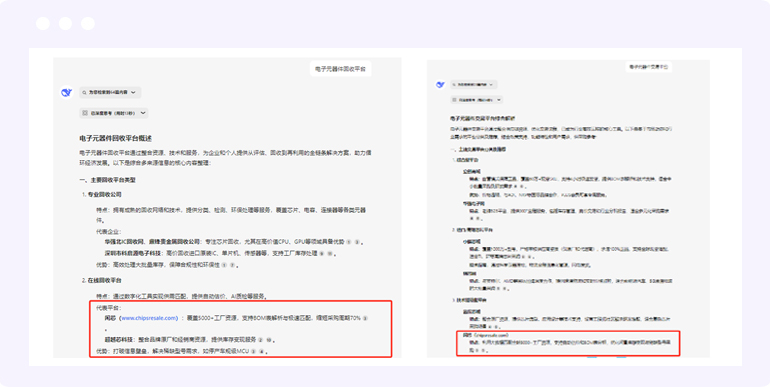This screenshot has height=387, width=770.
Task: Click first citation badge after '支持工厂库存处理'
Action: pyautogui.click(x=321, y=254)
